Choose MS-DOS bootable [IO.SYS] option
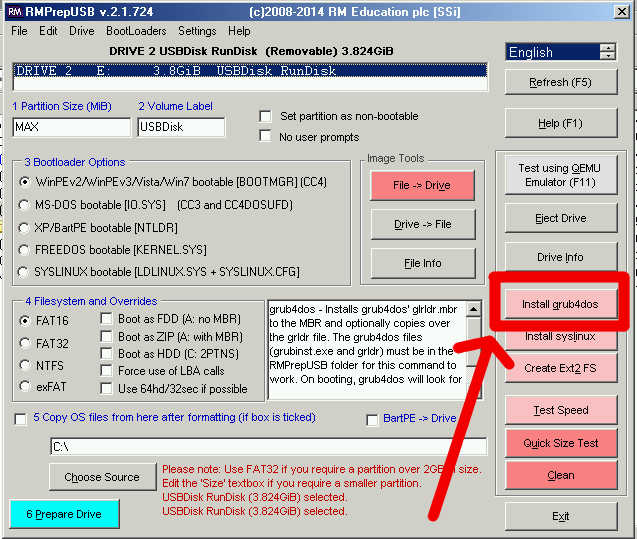 [26, 205]
